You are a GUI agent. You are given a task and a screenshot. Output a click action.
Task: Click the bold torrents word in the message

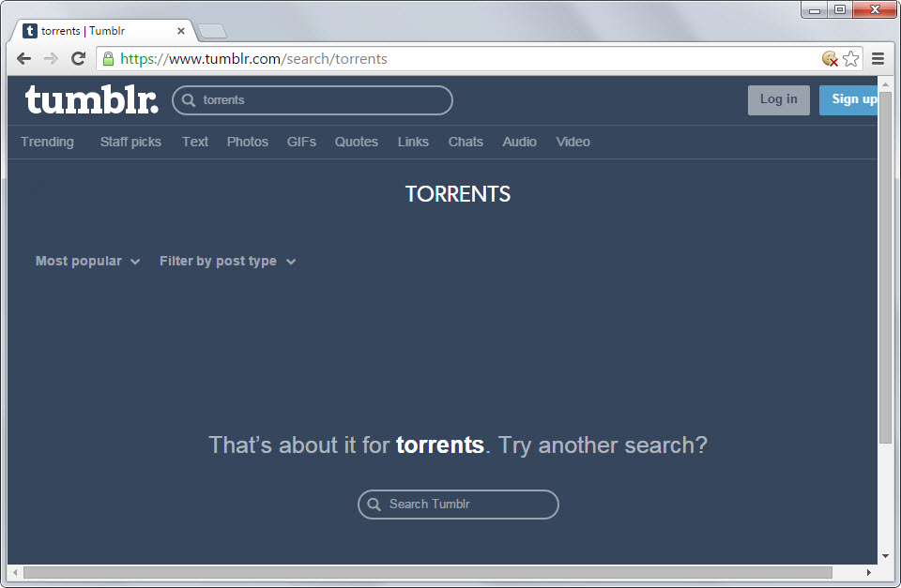[x=440, y=445]
